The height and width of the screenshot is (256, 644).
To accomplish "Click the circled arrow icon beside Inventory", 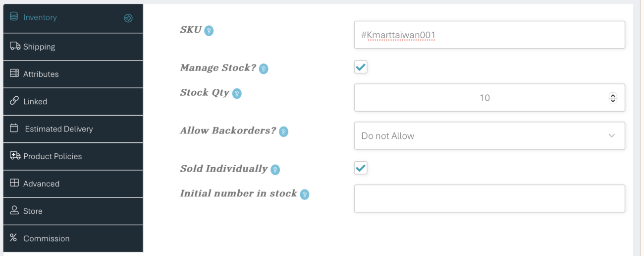I will coord(128,18).
